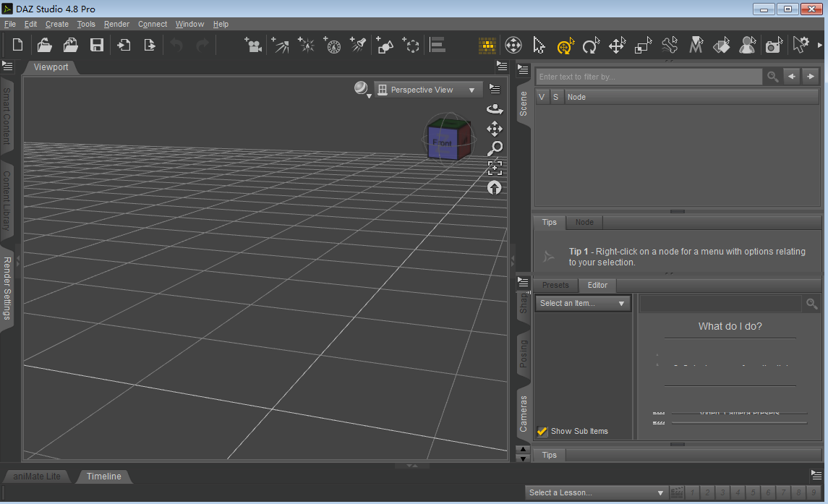The image size is (828, 504).
Task: Create a new camera with the camera icon
Action: tap(254, 45)
